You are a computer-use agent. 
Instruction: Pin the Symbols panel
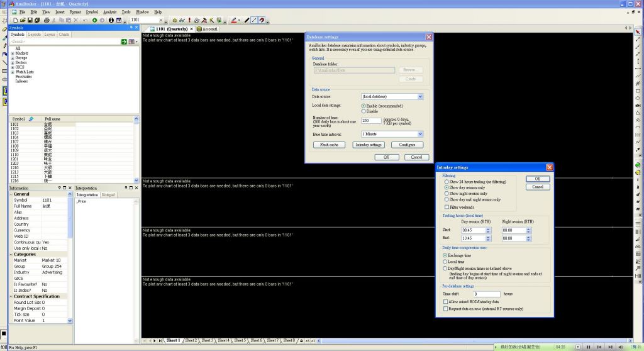click(x=131, y=28)
